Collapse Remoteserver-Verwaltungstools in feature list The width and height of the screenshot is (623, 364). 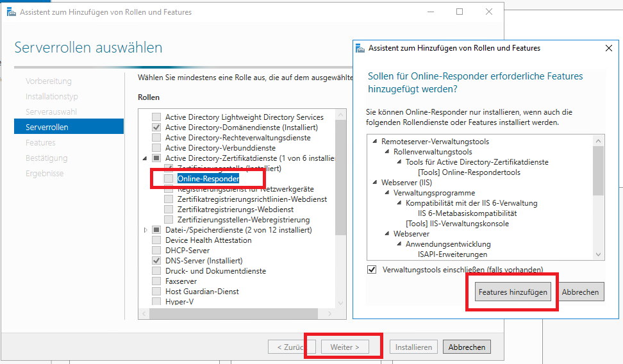(374, 142)
